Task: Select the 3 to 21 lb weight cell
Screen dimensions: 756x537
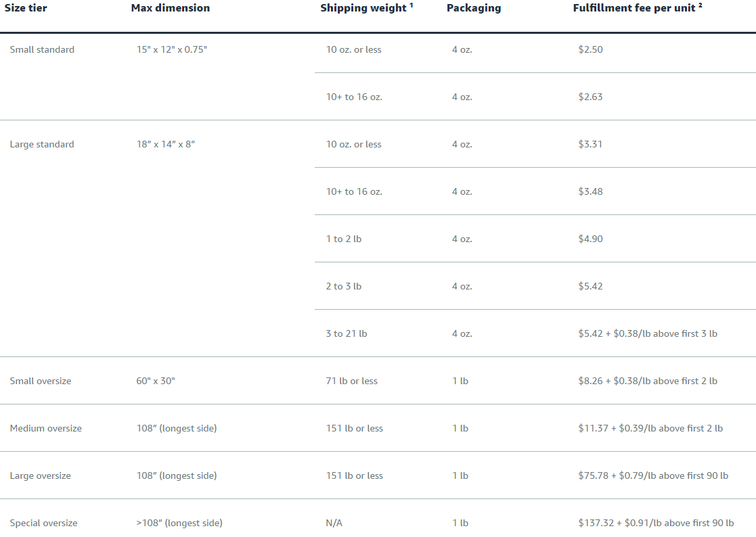Action: tap(347, 333)
